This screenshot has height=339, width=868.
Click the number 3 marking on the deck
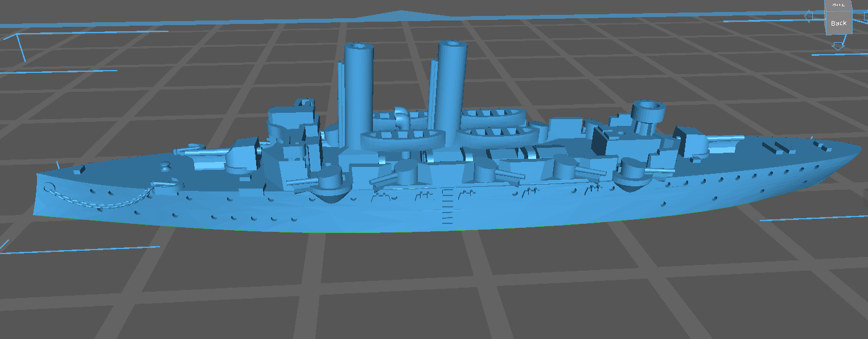[x=166, y=166]
